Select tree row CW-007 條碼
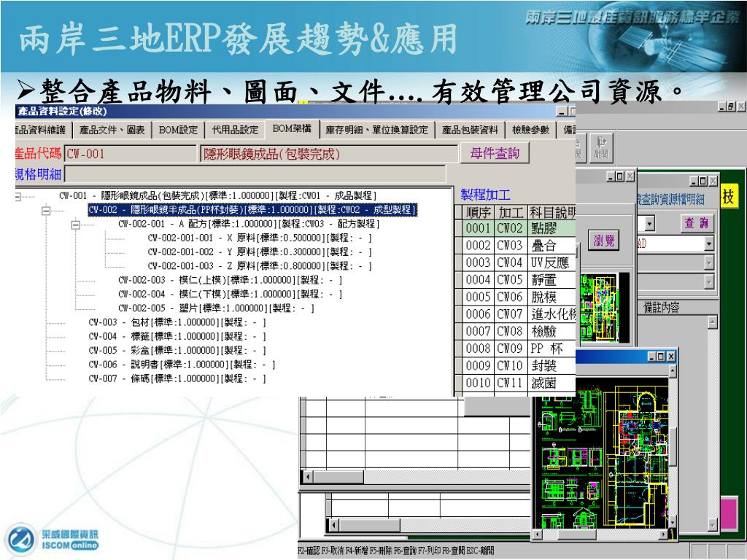The height and width of the screenshot is (560, 747). pos(177,378)
